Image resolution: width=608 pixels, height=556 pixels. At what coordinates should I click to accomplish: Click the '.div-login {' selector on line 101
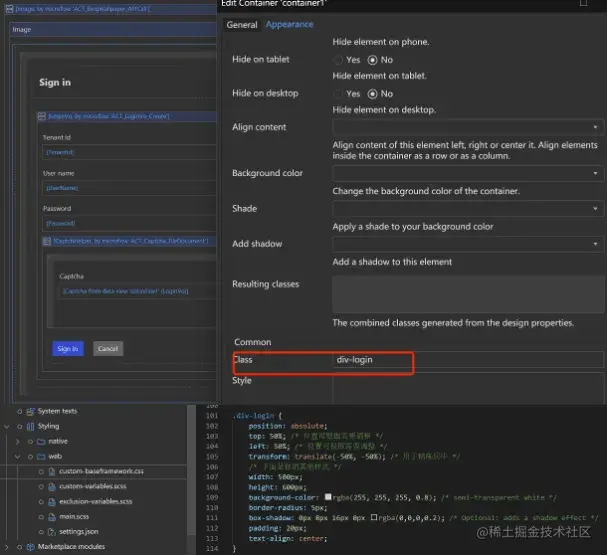click(x=257, y=416)
